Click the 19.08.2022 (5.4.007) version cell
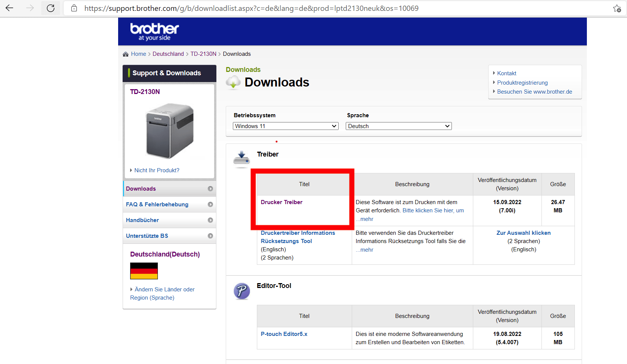 [507, 338]
